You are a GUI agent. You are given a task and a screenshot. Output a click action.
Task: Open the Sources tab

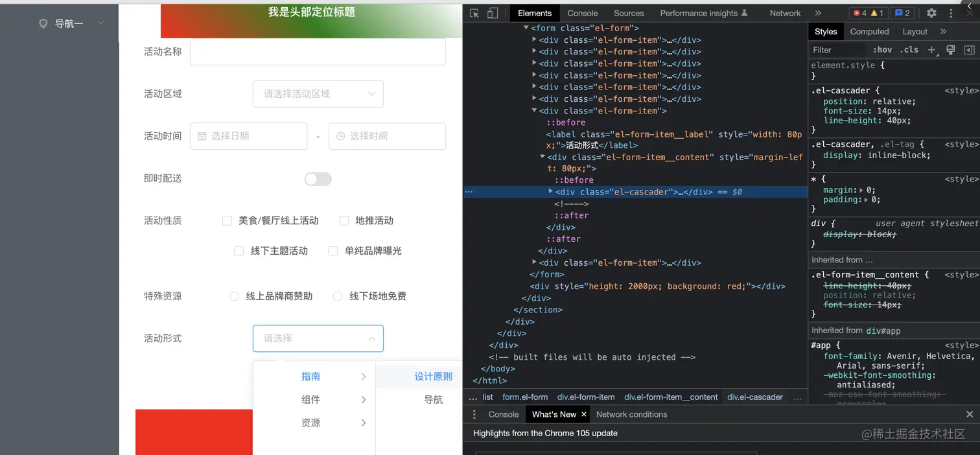click(629, 13)
